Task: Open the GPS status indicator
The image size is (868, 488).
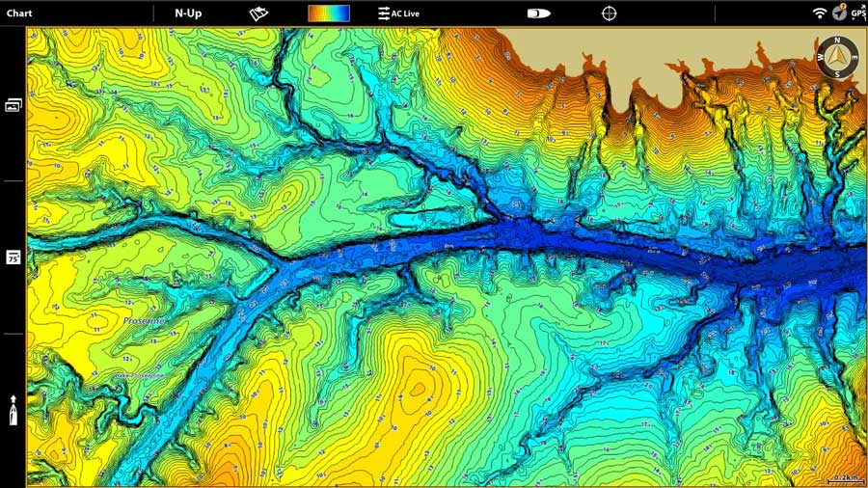Action: click(x=857, y=14)
